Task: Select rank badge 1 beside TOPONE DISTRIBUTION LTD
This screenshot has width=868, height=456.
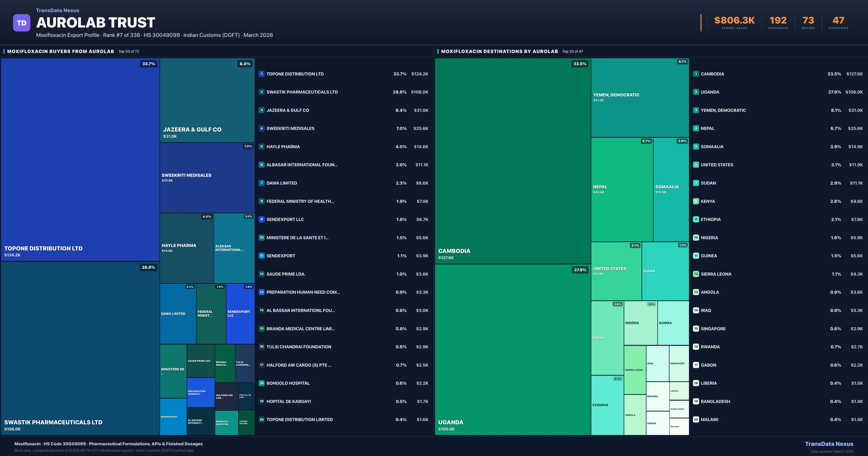Action: pyautogui.click(x=262, y=74)
